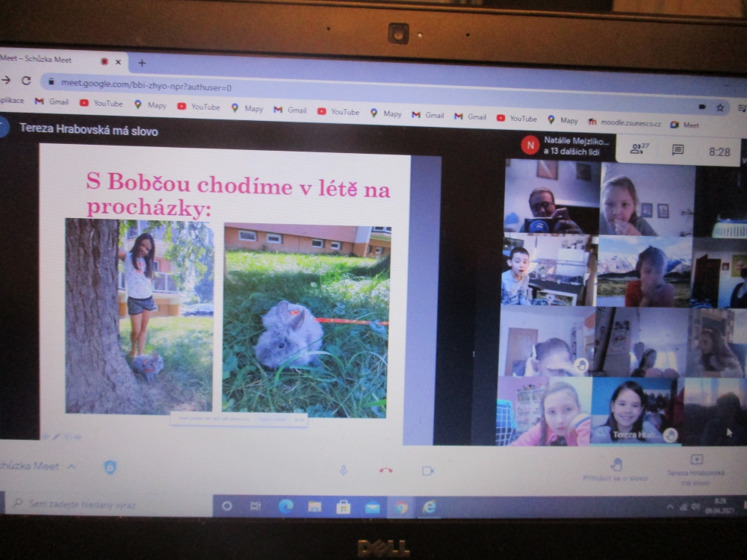Bookmark this page with the star icon

click(x=720, y=108)
